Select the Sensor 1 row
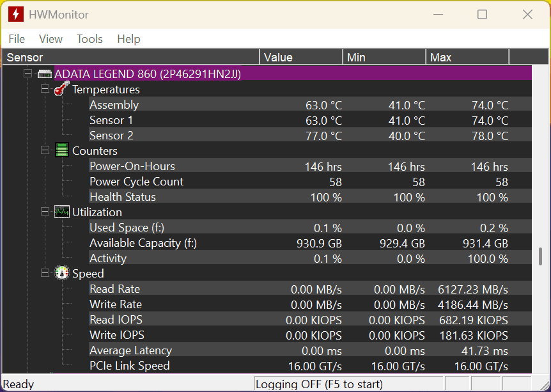 (310, 120)
